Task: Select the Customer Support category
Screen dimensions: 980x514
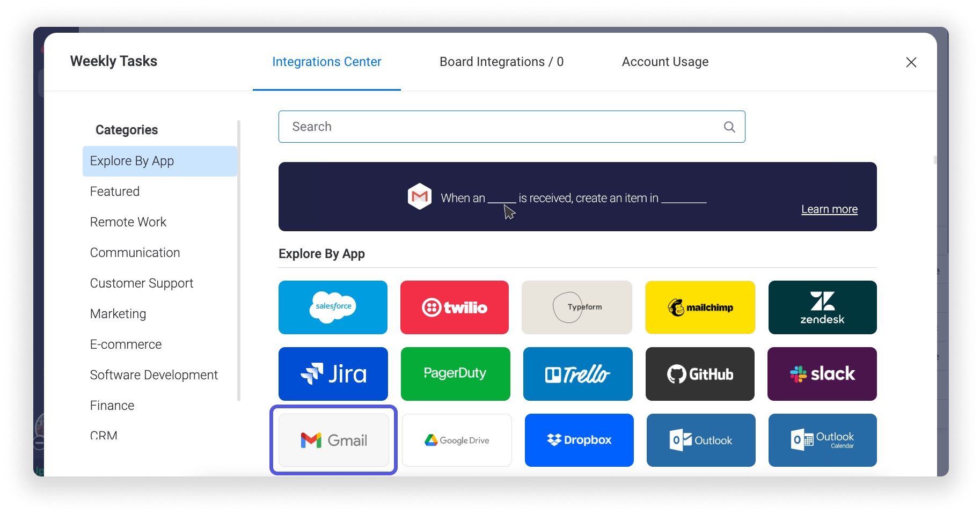Action: tap(142, 283)
